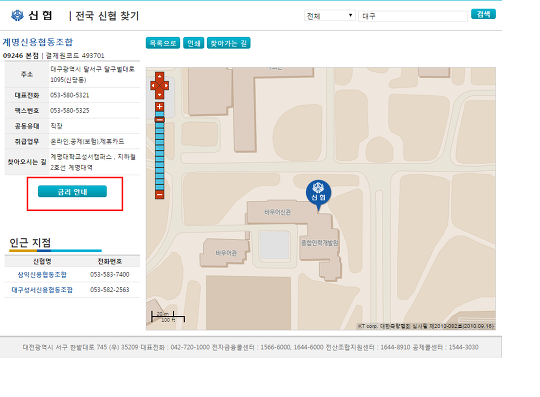Pan the map left with the arrow
The image size is (540, 397).
click(x=153, y=85)
